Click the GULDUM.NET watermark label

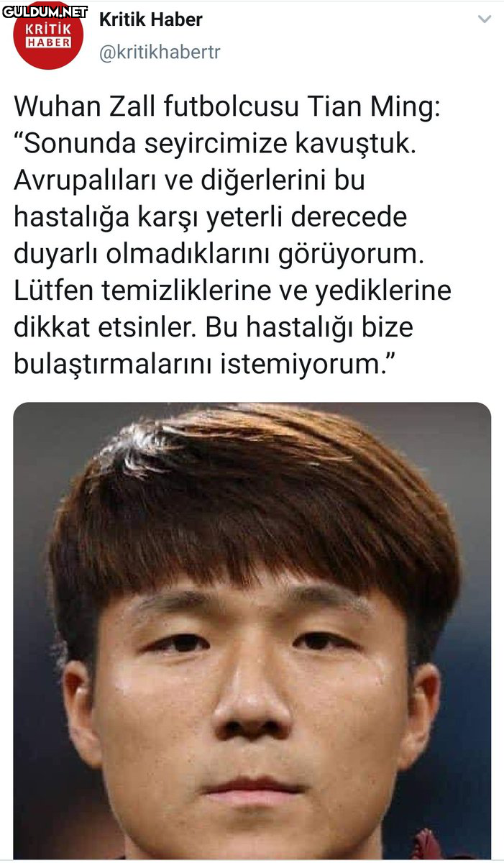click(45, 12)
